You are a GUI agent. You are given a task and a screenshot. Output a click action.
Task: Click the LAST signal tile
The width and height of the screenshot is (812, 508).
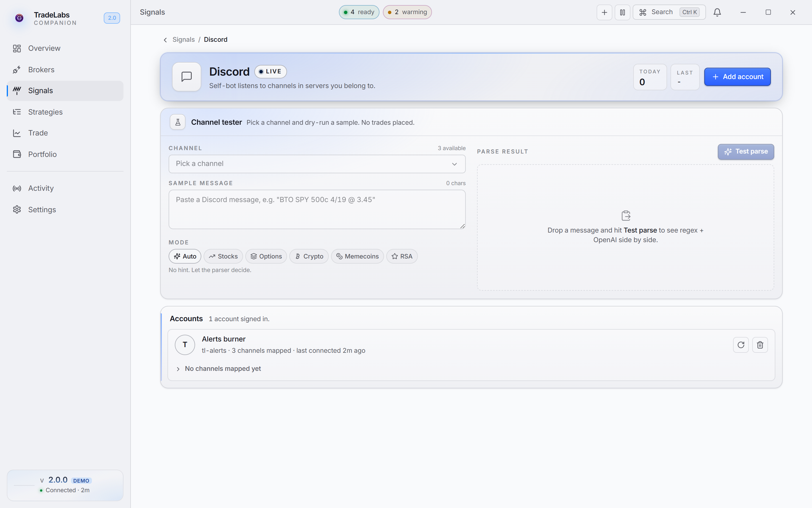pos(685,77)
